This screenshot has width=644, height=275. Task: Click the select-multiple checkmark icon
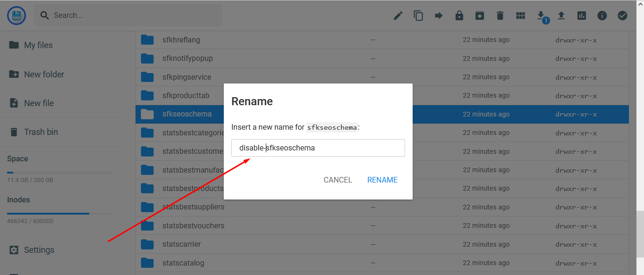(x=622, y=16)
